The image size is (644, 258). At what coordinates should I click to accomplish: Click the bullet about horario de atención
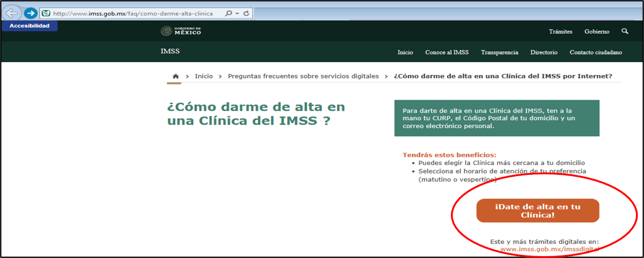(x=502, y=175)
